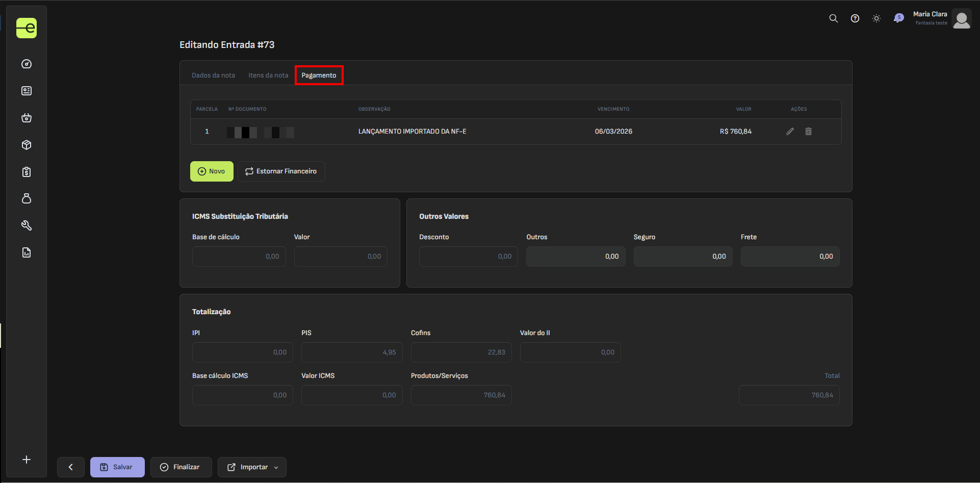Open the box/products icon in sidebar
The height and width of the screenshot is (483, 980).
(x=27, y=145)
